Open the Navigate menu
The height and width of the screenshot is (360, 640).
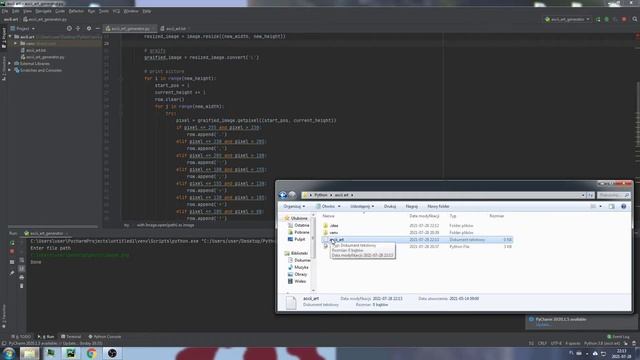point(43,11)
